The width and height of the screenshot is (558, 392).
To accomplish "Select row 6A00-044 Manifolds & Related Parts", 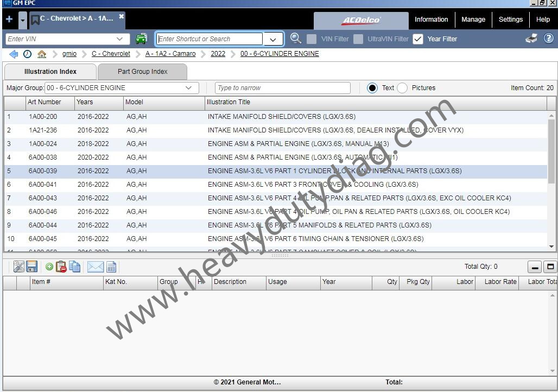I will (276, 225).
